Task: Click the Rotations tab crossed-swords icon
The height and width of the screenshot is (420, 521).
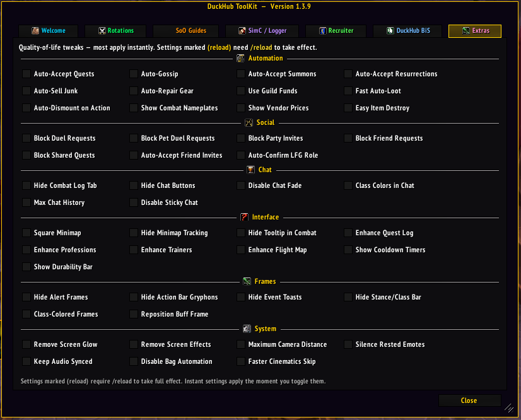Action: (x=102, y=31)
